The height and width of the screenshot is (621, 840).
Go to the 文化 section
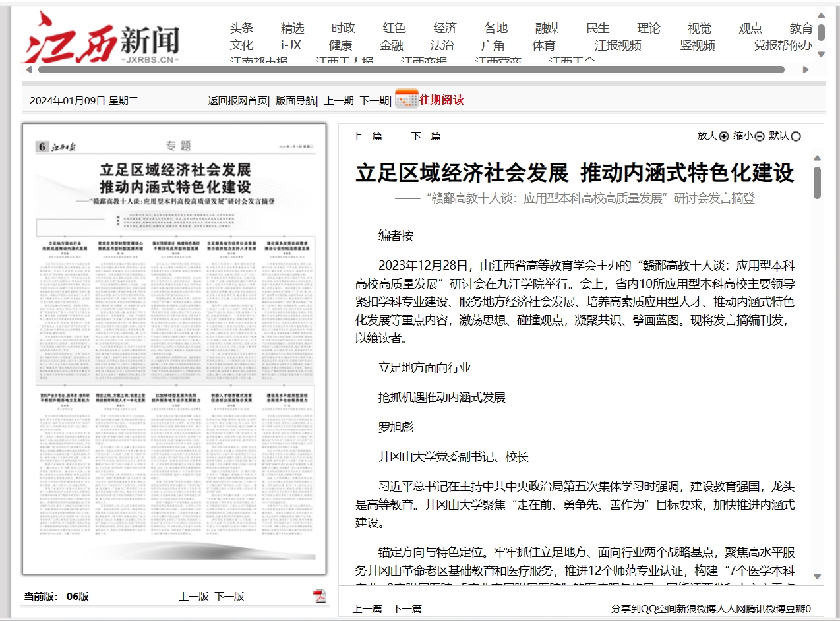click(x=242, y=45)
